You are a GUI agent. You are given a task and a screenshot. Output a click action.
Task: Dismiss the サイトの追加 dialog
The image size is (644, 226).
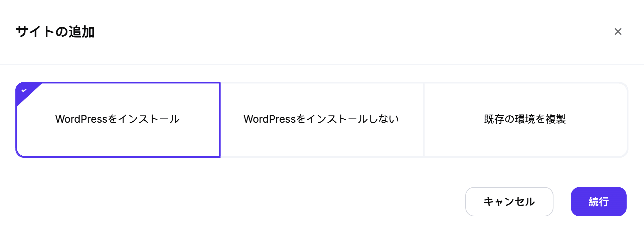[x=618, y=32]
